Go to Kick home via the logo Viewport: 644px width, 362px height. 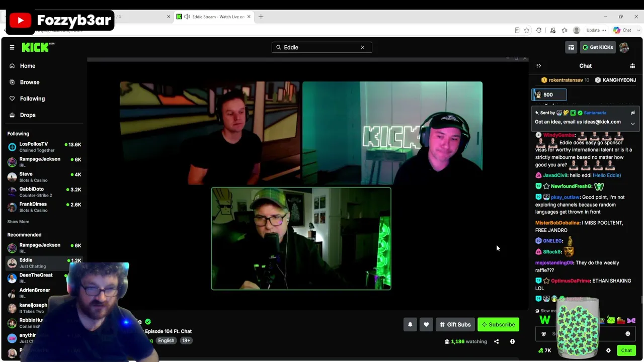(38, 47)
